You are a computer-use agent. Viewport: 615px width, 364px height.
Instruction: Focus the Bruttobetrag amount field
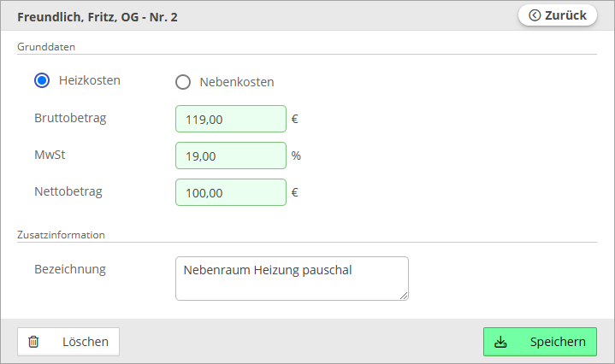coord(231,119)
